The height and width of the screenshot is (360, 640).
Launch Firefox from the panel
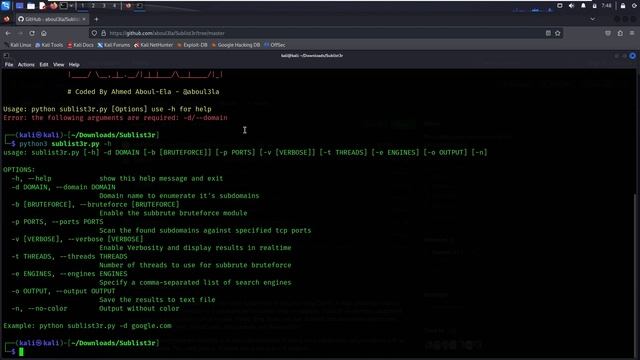pos(53,6)
